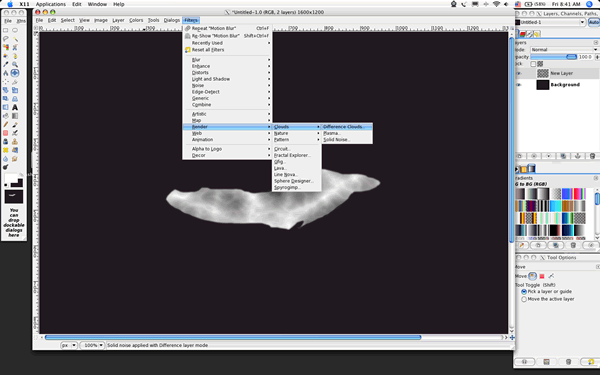Pick the Pencil tool
Viewport: 600px width, 375px height.
pyautogui.click(x=6, y=124)
